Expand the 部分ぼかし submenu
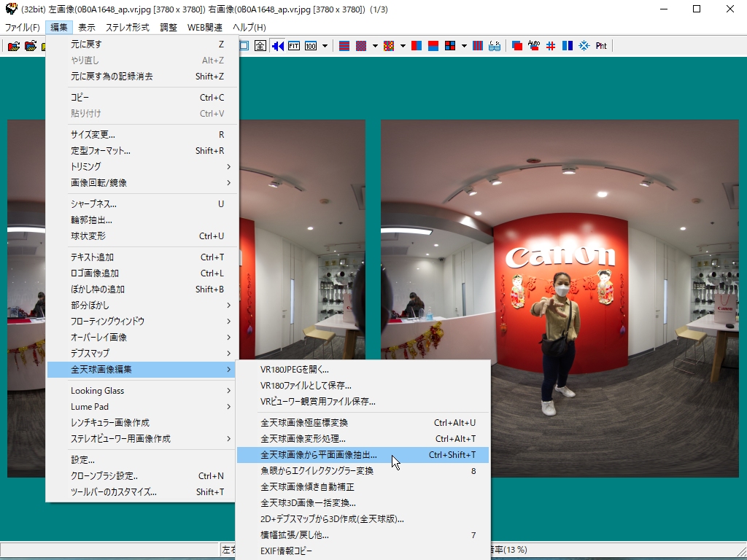Viewport: 747px width, 560px height. click(142, 306)
